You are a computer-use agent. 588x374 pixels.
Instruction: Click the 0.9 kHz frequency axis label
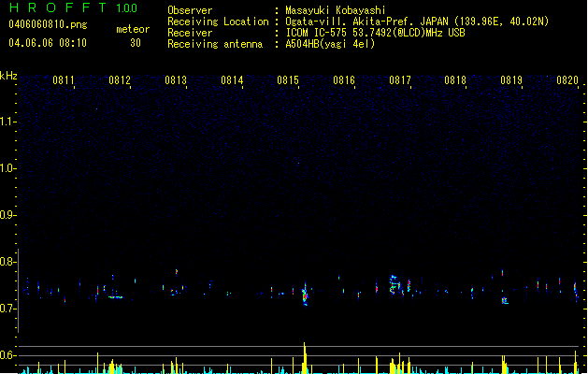coord(7,215)
